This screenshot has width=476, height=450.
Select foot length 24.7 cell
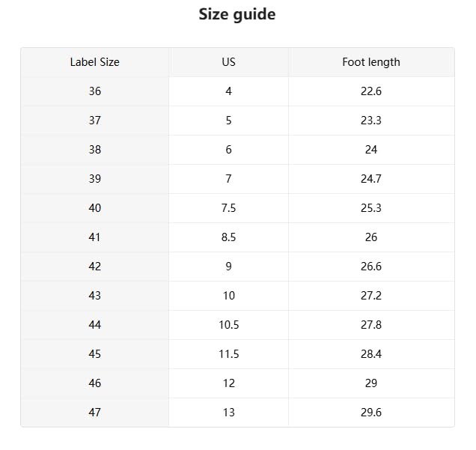pyautogui.click(x=371, y=179)
